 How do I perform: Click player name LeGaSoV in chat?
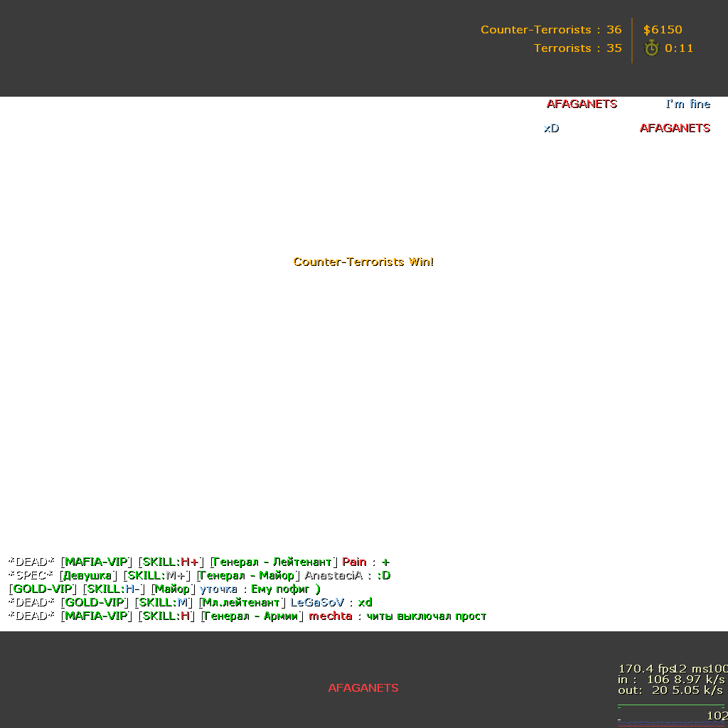tap(316, 603)
